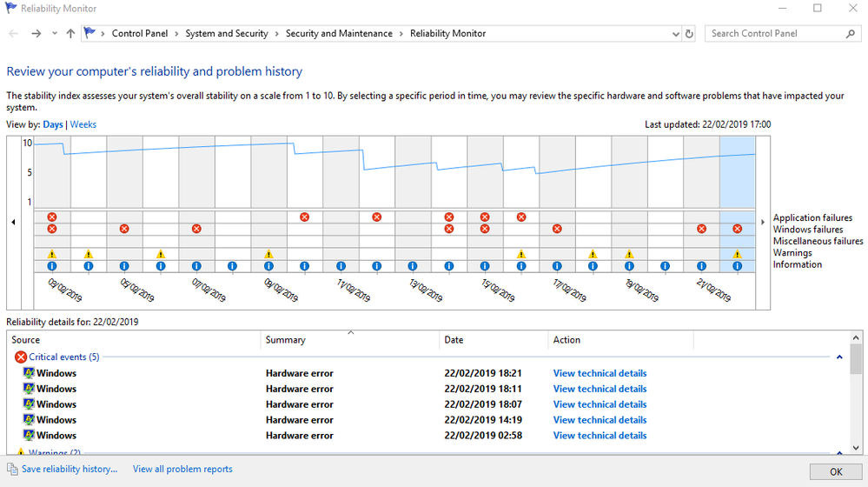Select the warning icon in highlighted 22/02/2019 column
This screenshot has width=868, height=487.
tap(738, 254)
